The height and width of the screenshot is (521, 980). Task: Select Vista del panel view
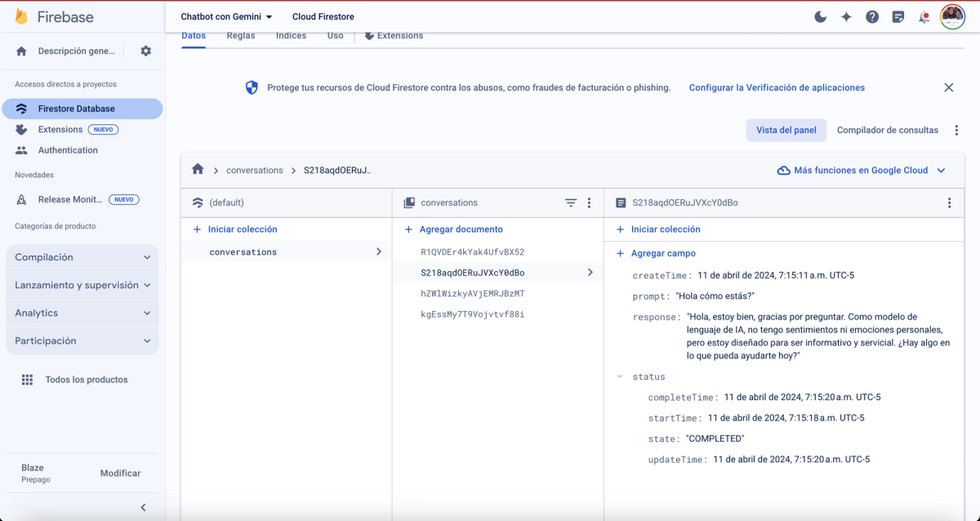[786, 130]
